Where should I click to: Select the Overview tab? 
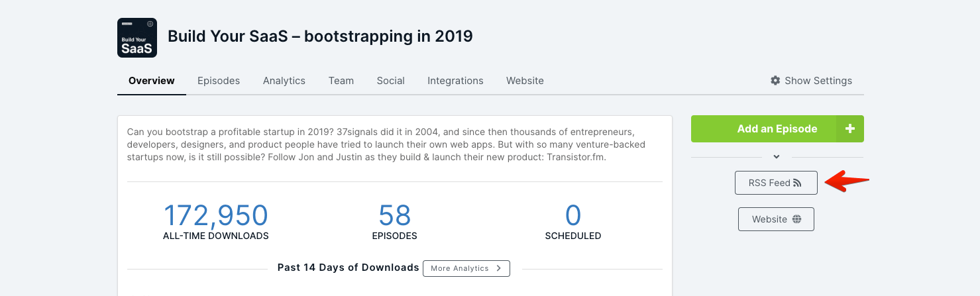tap(152, 81)
